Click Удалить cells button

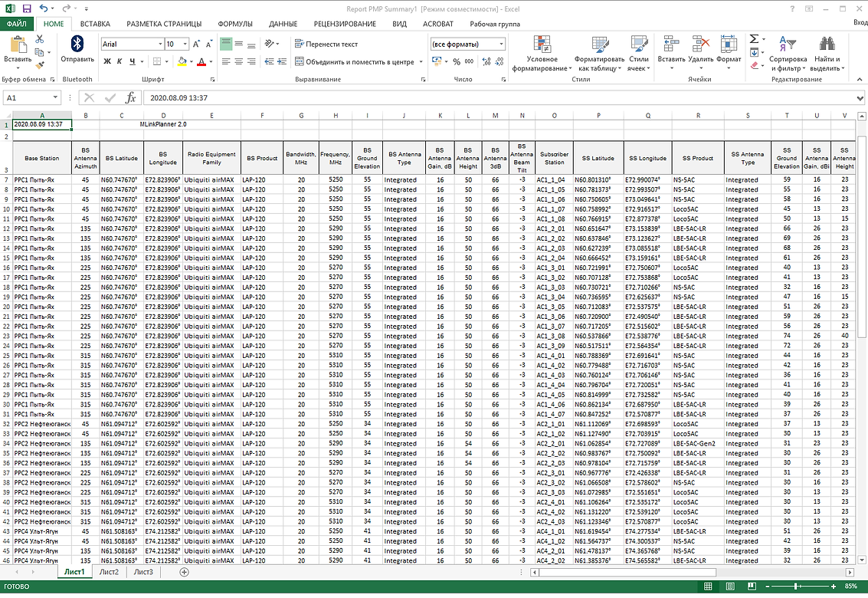[x=701, y=54]
